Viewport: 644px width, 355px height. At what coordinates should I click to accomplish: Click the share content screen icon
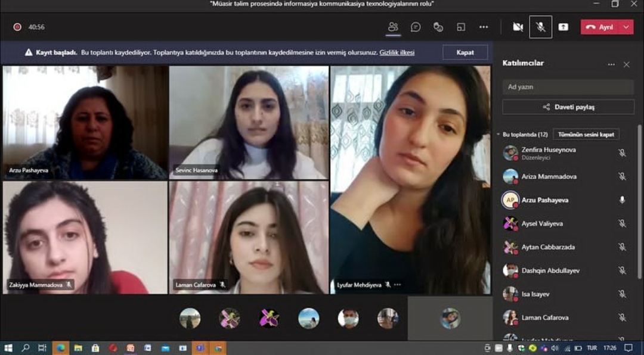(x=563, y=27)
